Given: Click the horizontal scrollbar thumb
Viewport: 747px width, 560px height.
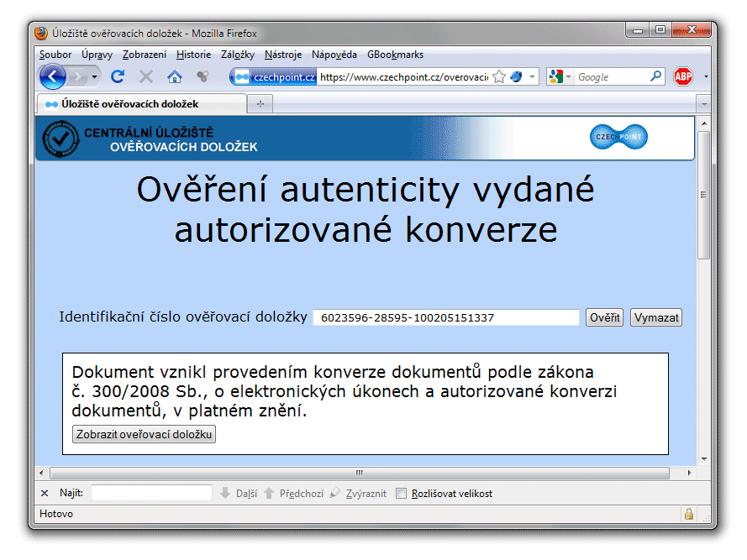Looking at the screenshot, I should point(359,473).
